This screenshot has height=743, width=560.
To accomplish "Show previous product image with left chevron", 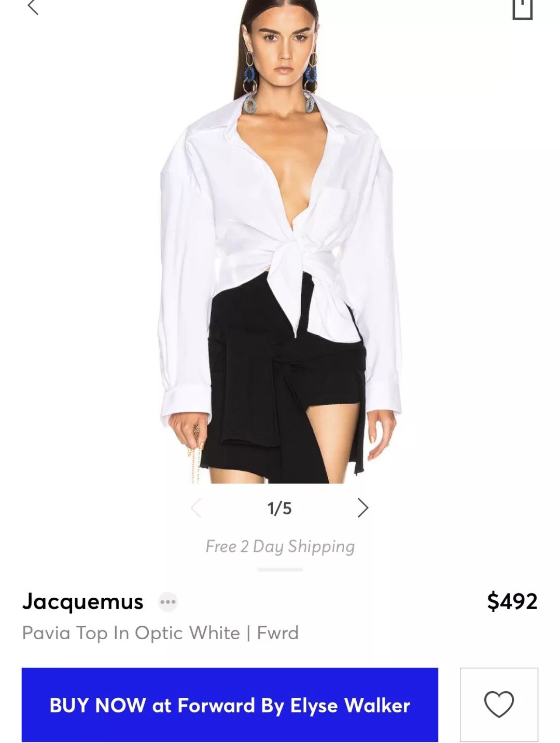I will (196, 507).
